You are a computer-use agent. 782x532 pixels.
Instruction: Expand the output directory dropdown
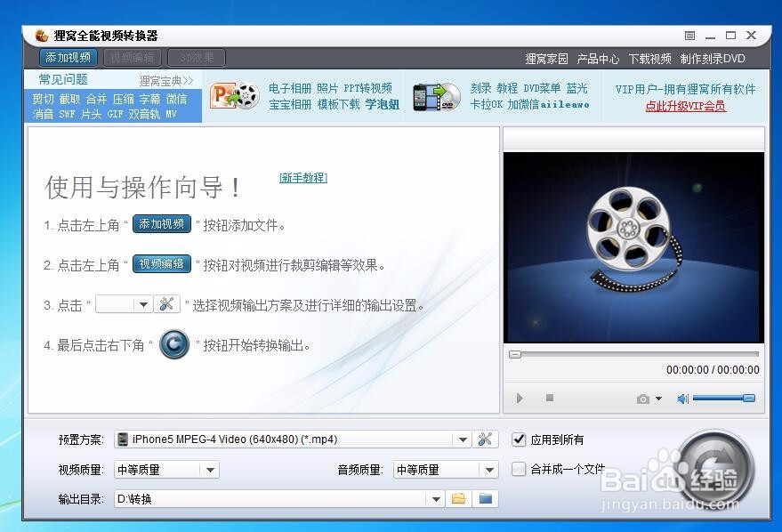(437, 499)
